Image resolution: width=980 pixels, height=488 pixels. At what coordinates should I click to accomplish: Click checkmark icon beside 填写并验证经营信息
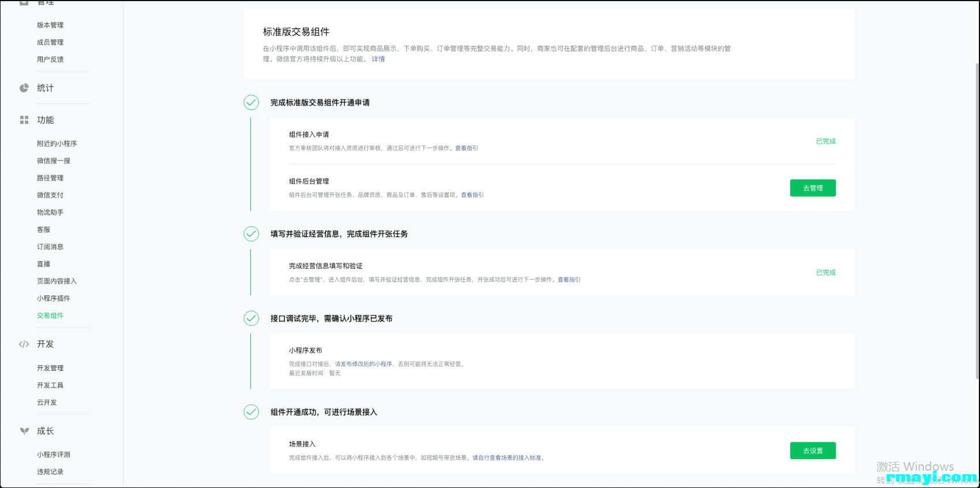click(x=251, y=234)
